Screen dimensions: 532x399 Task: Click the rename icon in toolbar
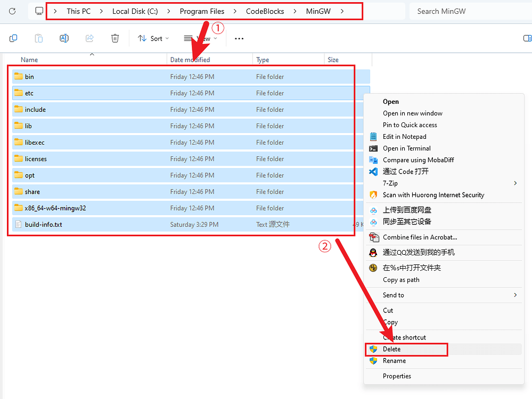click(x=64, y=38)
